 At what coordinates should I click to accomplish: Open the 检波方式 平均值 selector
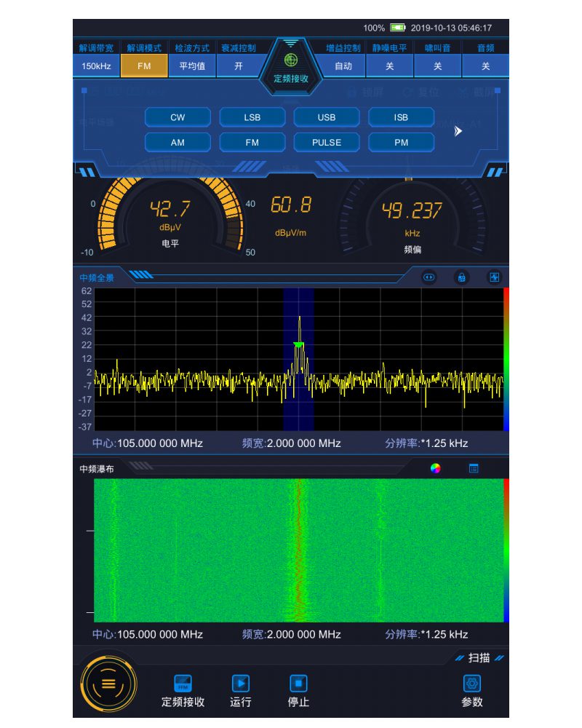click(192, 66)
